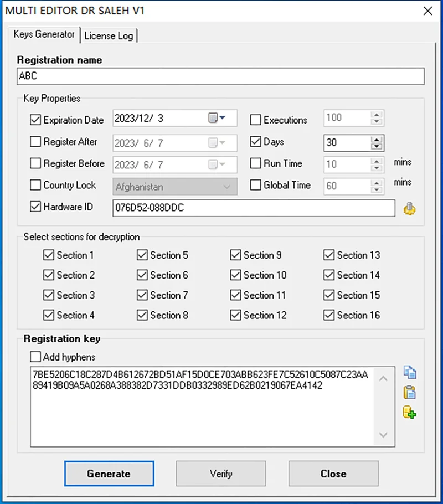Uncheck the Hardware ID checkbox
443x504 pixels.
click(35, 207)
